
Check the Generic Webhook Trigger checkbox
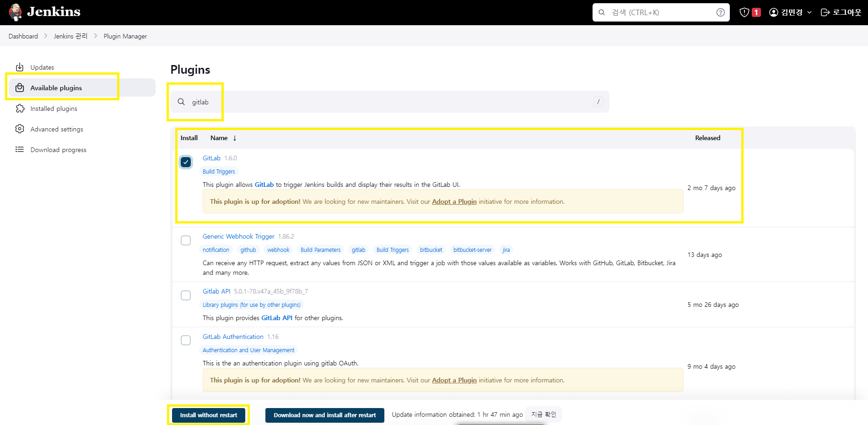tap(186, 240)
